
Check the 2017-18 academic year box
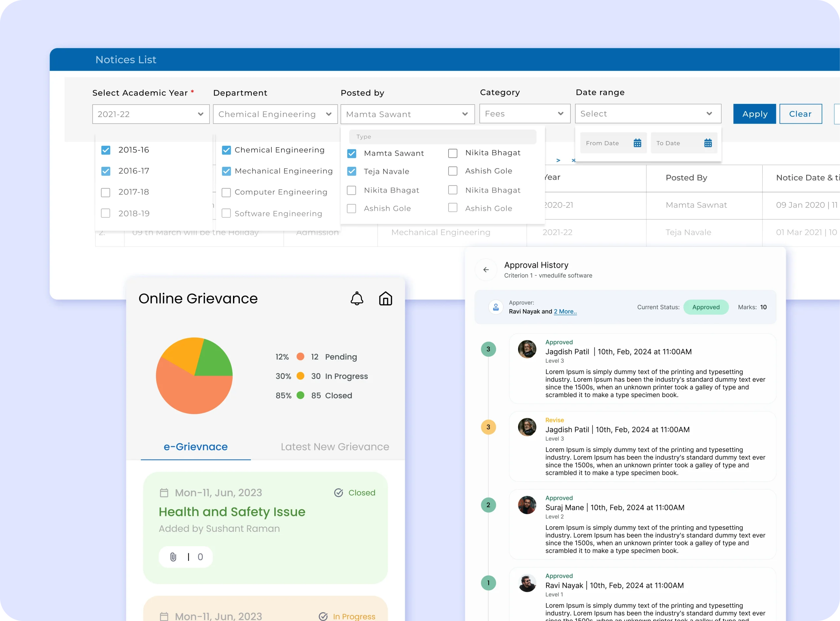click(106, 192)
